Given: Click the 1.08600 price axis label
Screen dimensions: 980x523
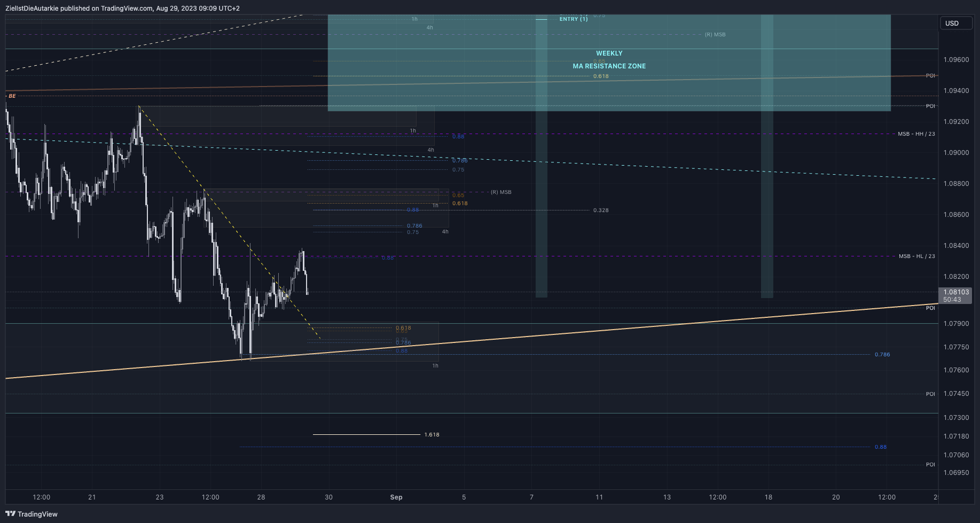Looking at the screenshot, I should pos(956,215).
